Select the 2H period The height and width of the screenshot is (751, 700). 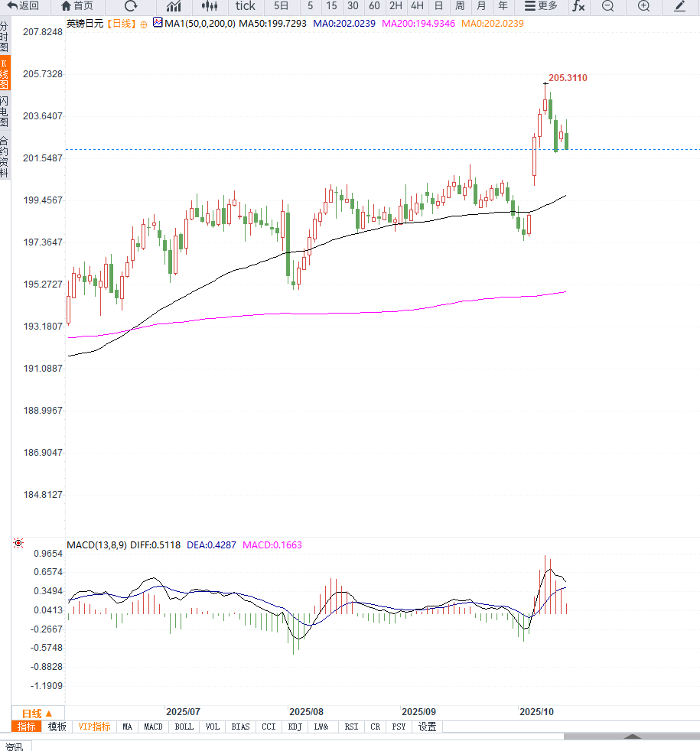[x=396, y=6]
